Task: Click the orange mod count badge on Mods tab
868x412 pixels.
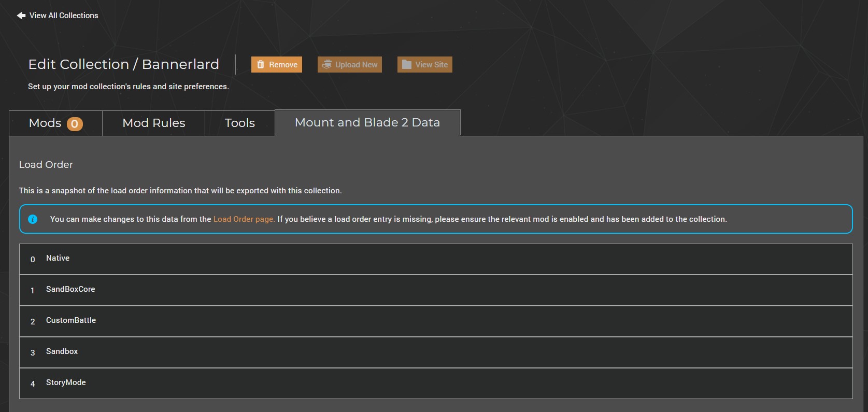Action: coord(75,124)
